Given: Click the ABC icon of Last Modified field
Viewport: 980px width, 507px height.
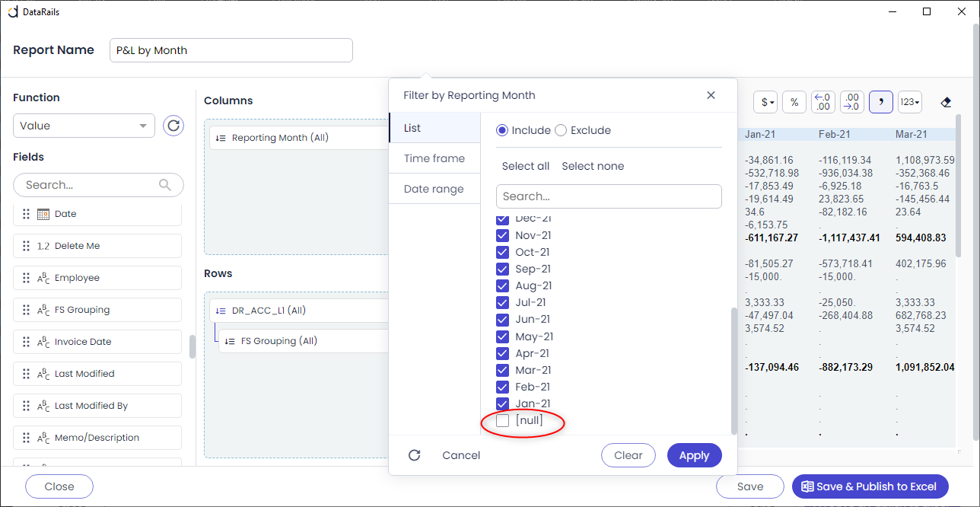Looking at the screenshot, I should coord(43,375).
